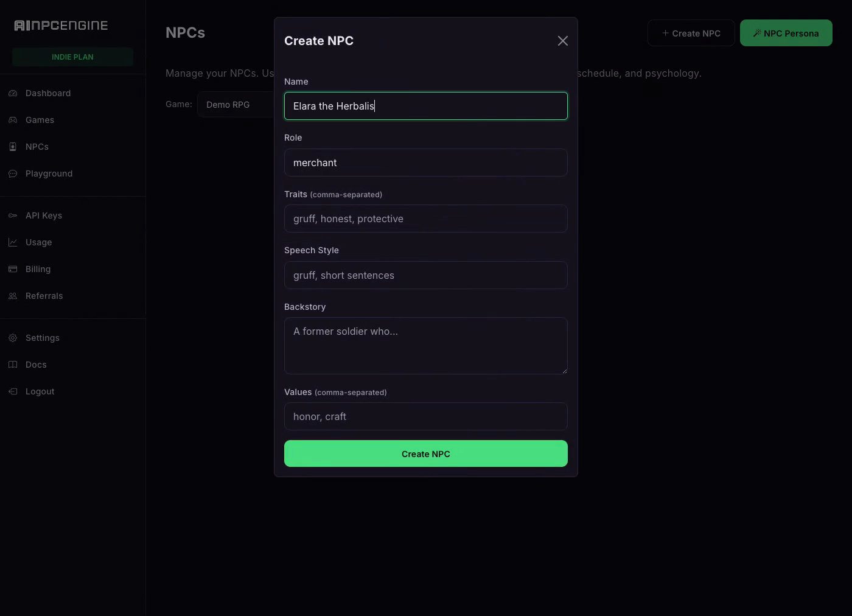Open Usage chart icon

pos(13,242)
